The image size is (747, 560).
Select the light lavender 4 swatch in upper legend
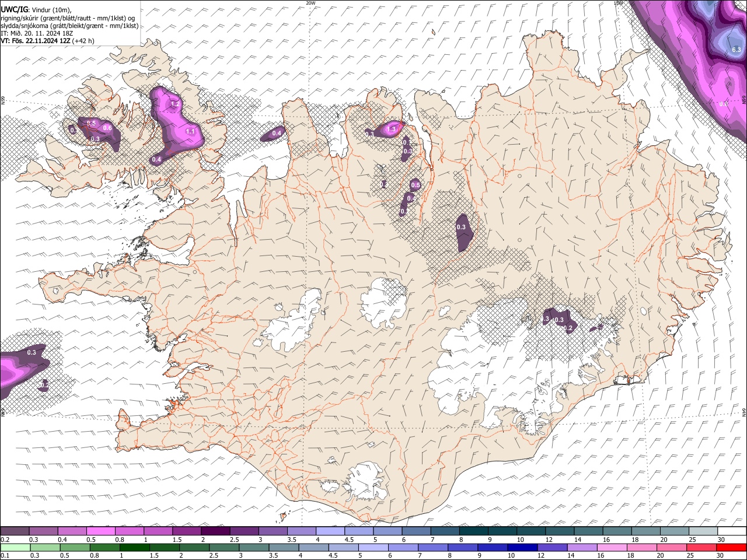(x=330, y=531)
